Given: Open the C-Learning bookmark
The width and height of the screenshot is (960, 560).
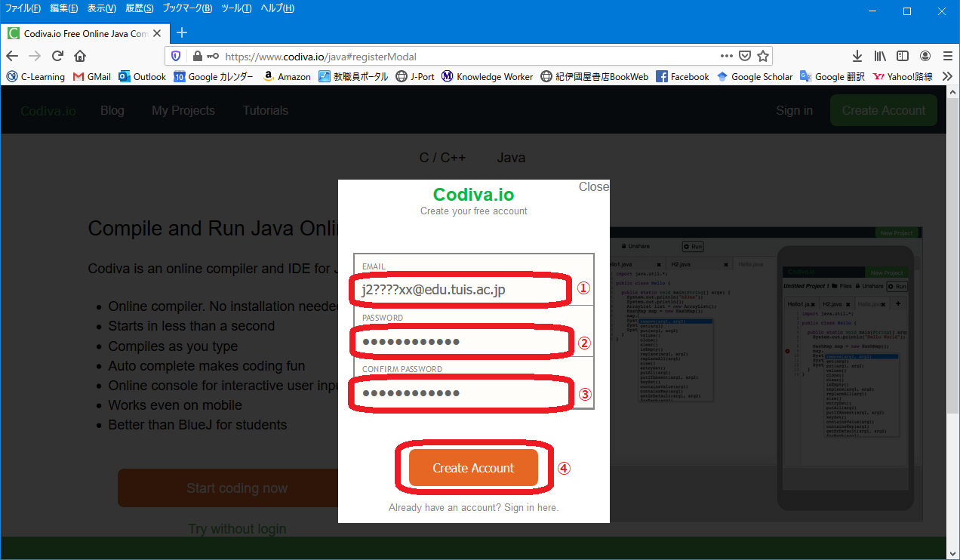Looking at the screenshot, I should [35, 76].
